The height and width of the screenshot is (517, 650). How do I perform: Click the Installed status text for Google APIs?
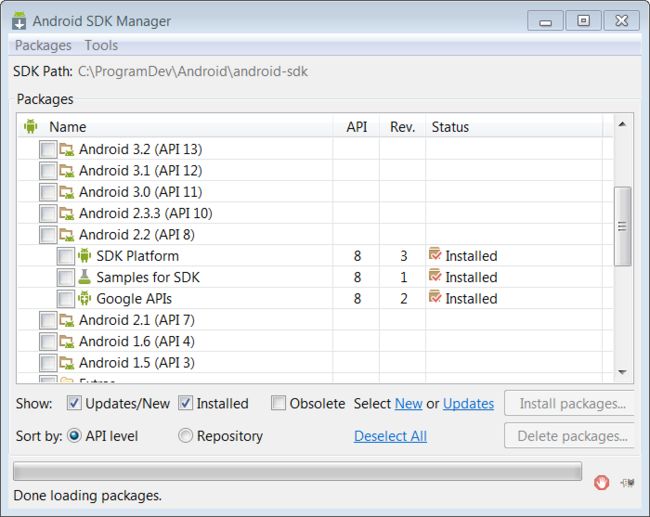[471, 299]
